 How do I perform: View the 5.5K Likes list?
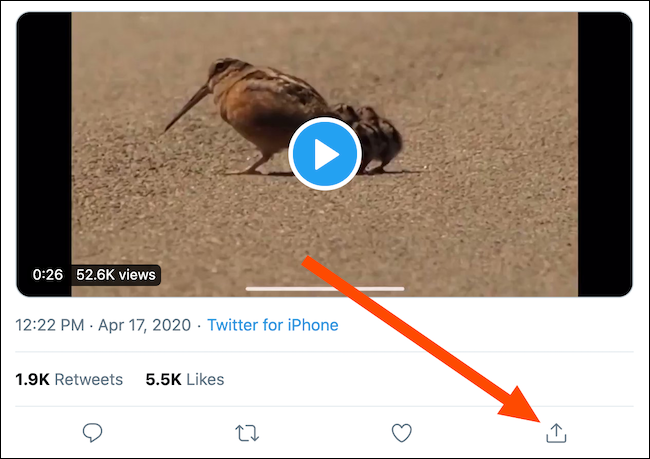pos(185,379)
